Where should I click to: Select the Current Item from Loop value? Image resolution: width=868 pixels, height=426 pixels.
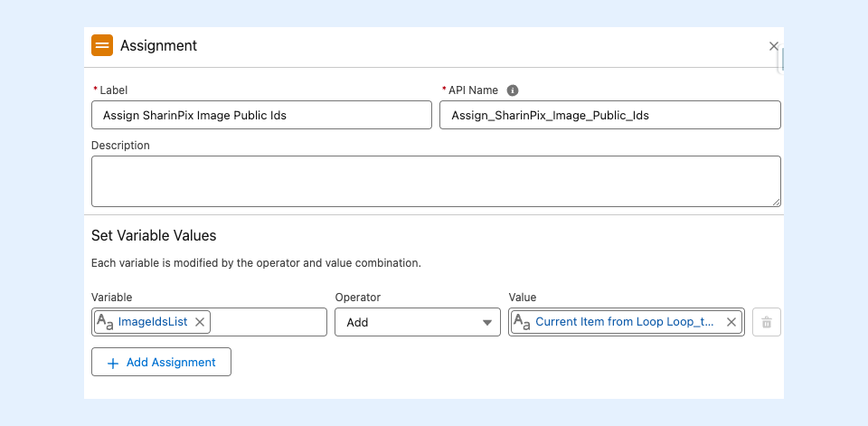(624, 322)
